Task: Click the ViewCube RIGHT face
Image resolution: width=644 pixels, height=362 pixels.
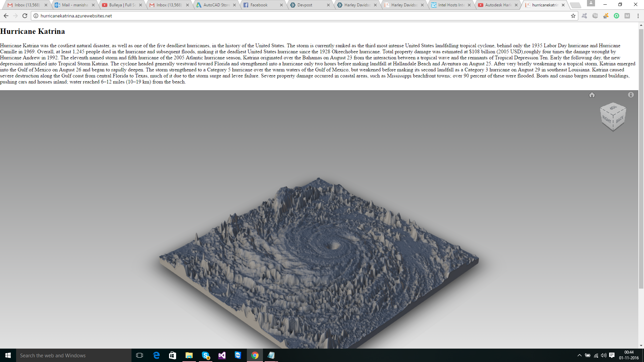Action: point(606,119)
